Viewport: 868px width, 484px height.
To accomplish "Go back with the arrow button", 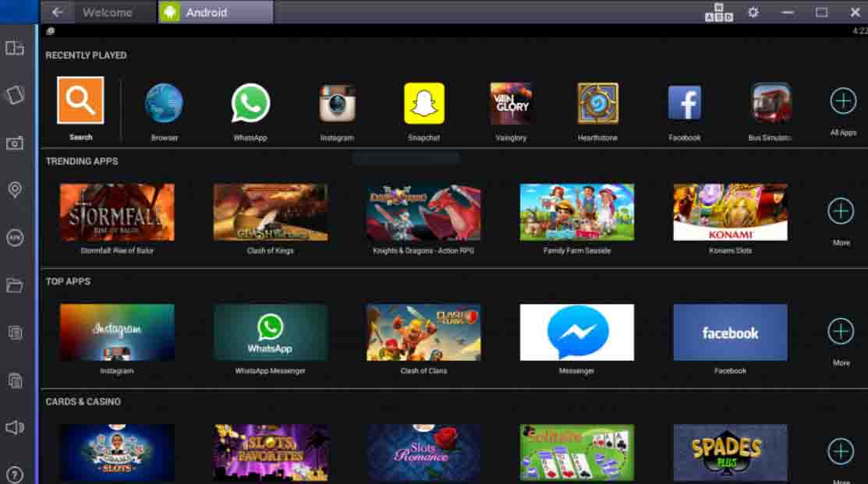I will [57, 12].
